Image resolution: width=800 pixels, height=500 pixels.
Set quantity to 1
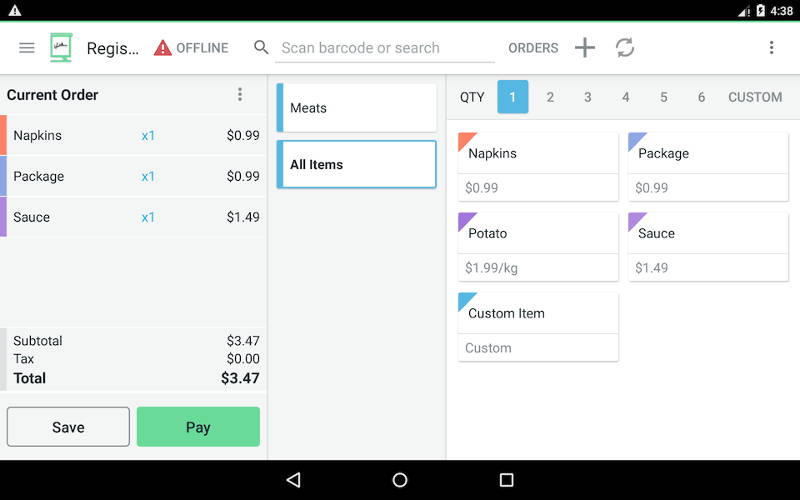coord(513,97)
